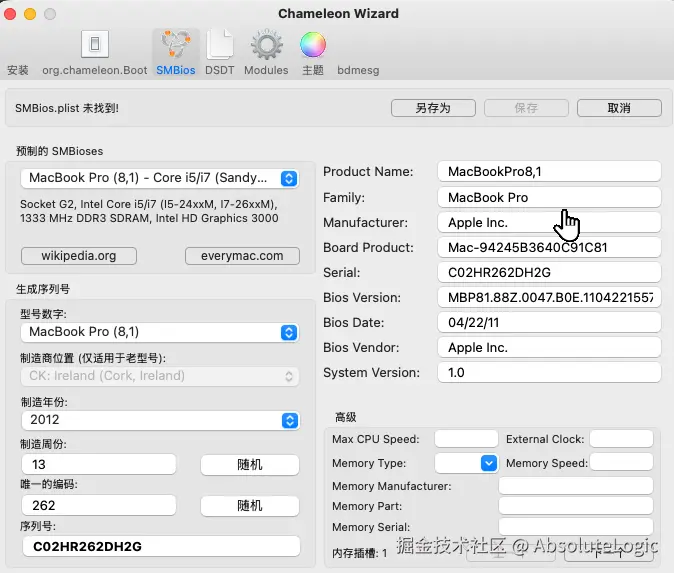This screenshot has width=674, height=573.
Task: Click 随机 button next to code 262
Action: point(250,506)
